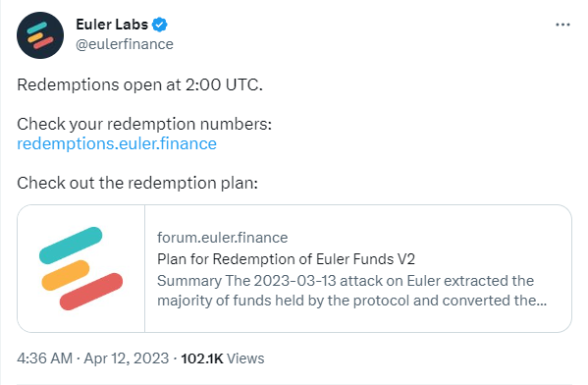The height and width of the screenshot is (385, 588).
Task: Click the Apr 12, 2023 date
Action: 127,358
